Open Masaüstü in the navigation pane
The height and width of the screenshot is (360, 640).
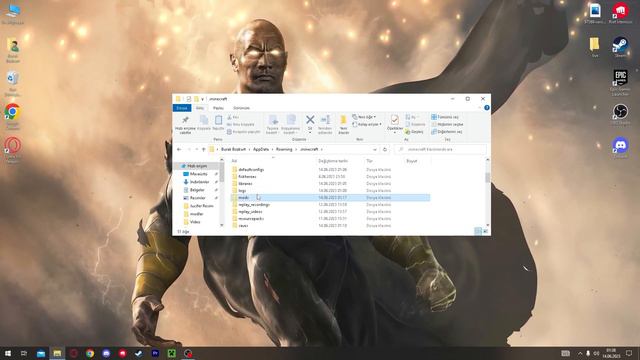[x=199, y=174]
